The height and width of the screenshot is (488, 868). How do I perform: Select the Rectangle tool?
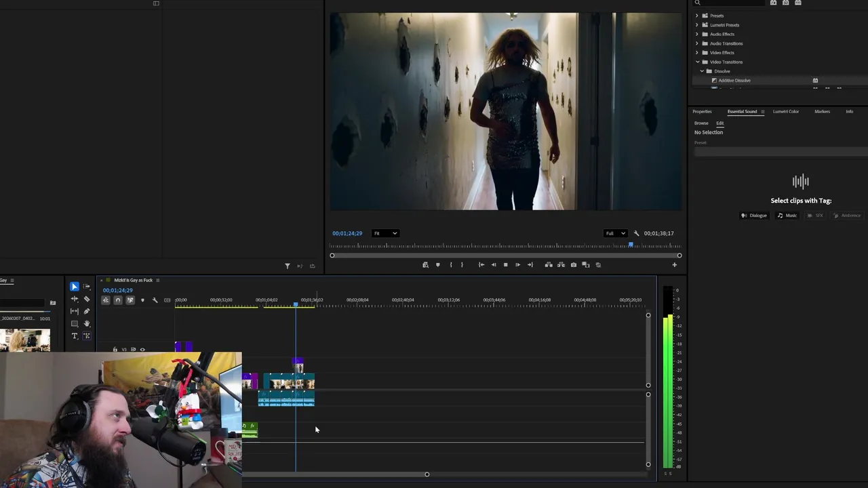75,323
